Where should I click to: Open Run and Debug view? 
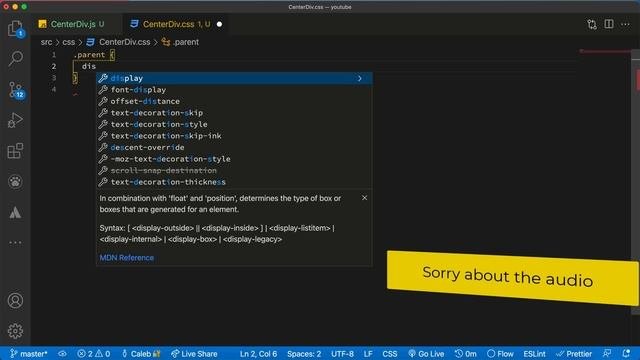[x=15, y=120]
